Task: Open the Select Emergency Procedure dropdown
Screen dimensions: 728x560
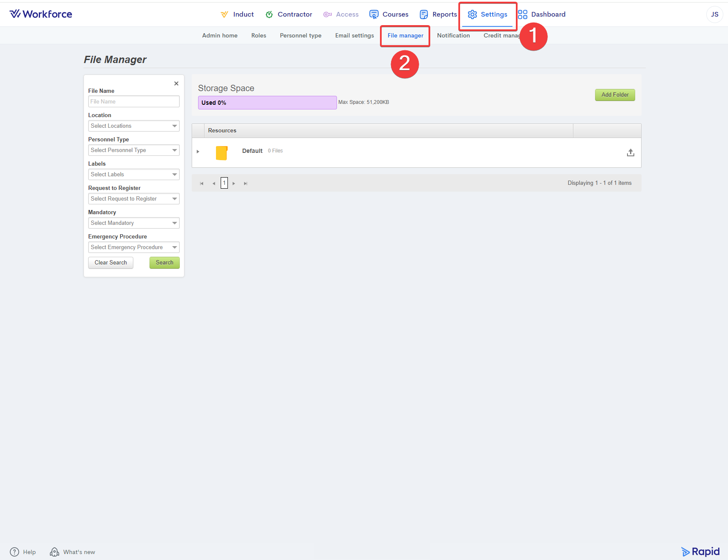Action: 134,247
